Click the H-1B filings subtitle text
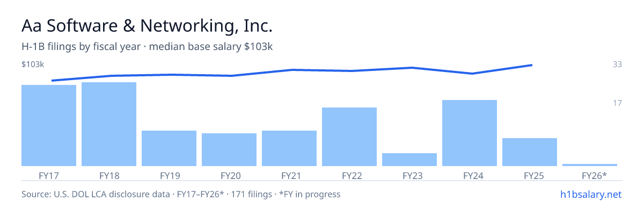 [x=148, y=47]
